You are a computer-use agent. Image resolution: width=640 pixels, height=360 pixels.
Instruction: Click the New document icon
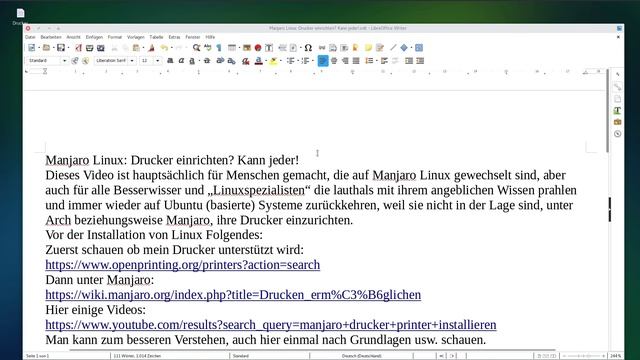31,48
